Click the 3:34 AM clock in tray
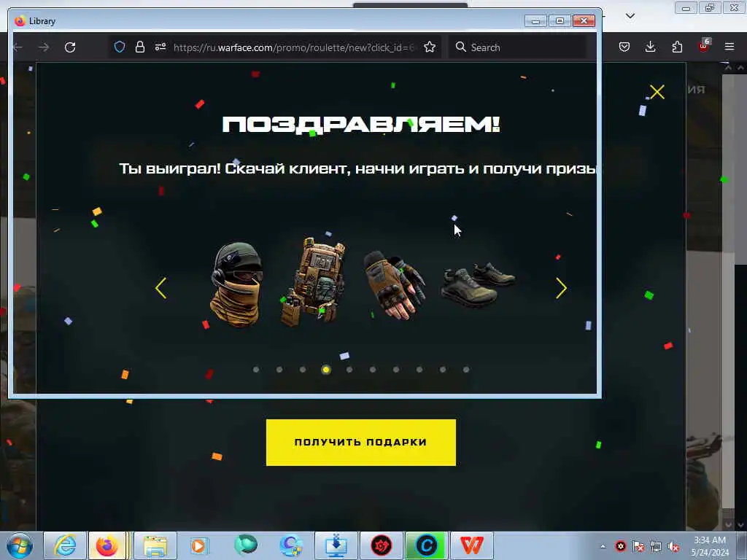 pos(709,540)
